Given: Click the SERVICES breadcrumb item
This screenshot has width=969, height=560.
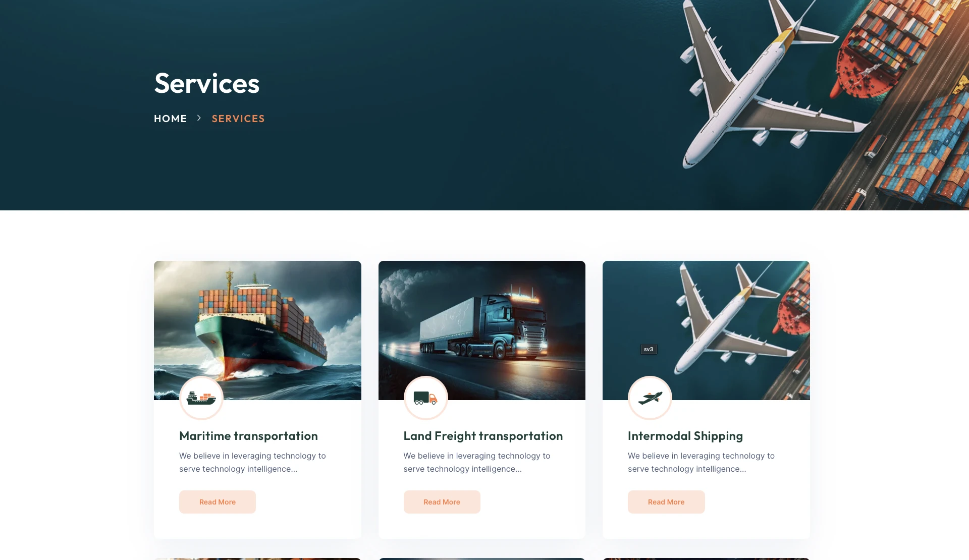Looking at the screenshot, I should point(238,119).
